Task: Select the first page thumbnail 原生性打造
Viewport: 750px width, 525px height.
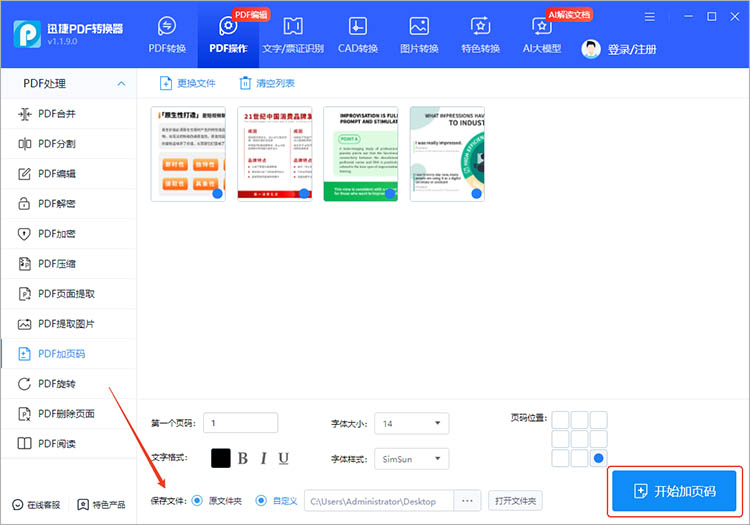Action: pyautogui.click(x=188, y=153)
